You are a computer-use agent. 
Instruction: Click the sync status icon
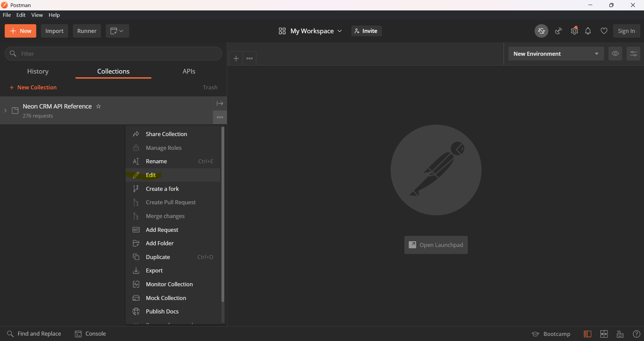pyautogui.click(x=541, y=31)
